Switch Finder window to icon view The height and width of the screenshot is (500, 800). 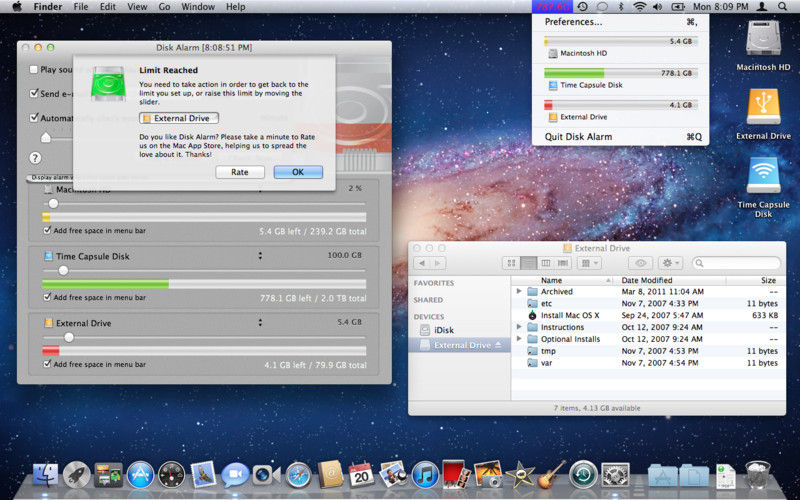coord(511,263)
